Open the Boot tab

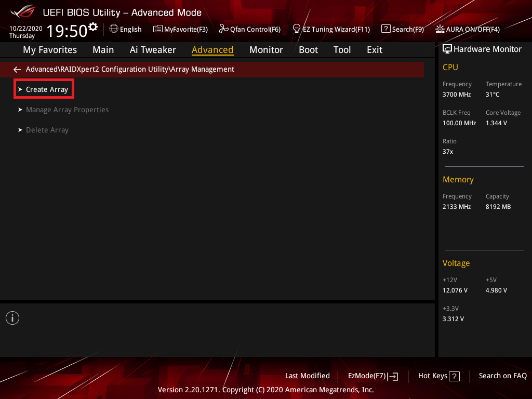[308, 50]
